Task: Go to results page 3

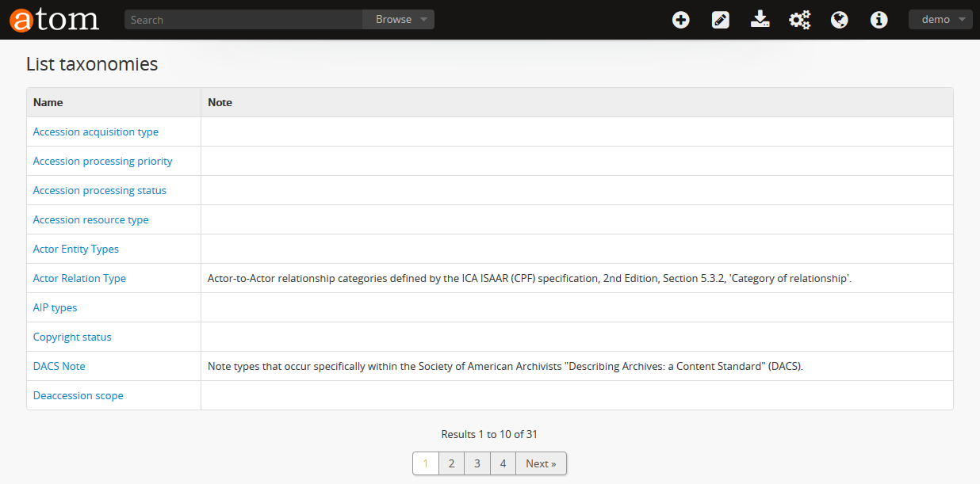Action: (477, 464)
